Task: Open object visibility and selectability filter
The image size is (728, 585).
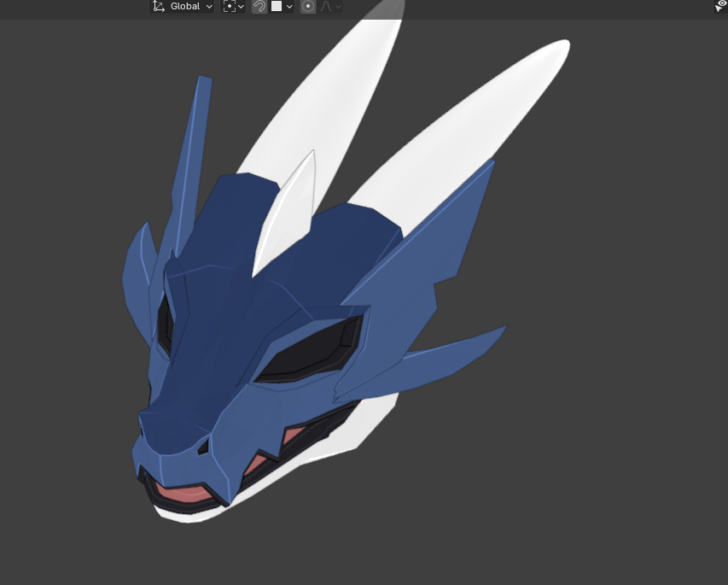Action: click(x=721, y=6)
